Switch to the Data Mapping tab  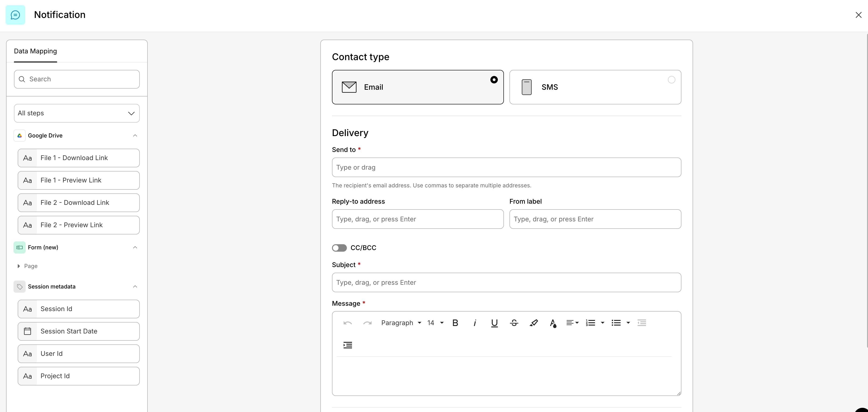coord(35,51)
